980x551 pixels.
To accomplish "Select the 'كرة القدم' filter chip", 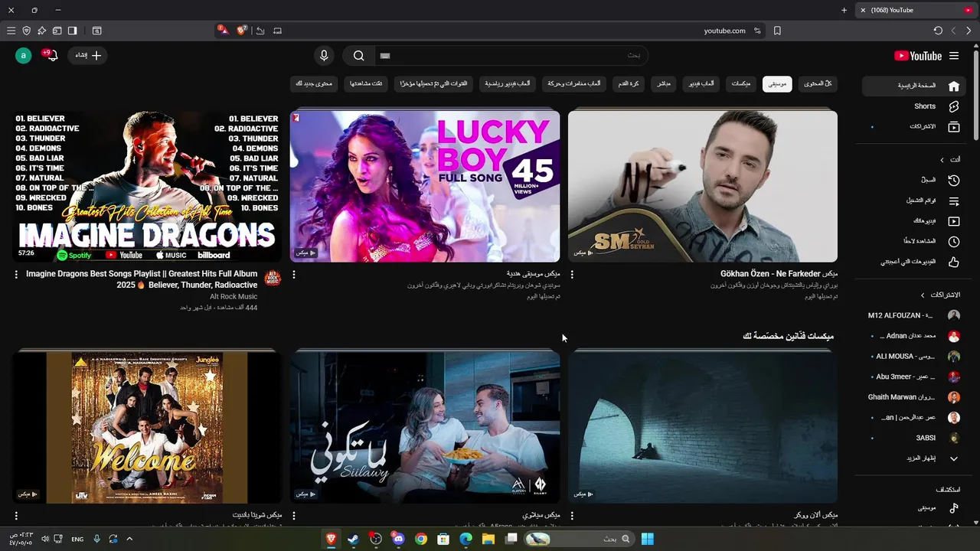I will click(x=629, y=83).
